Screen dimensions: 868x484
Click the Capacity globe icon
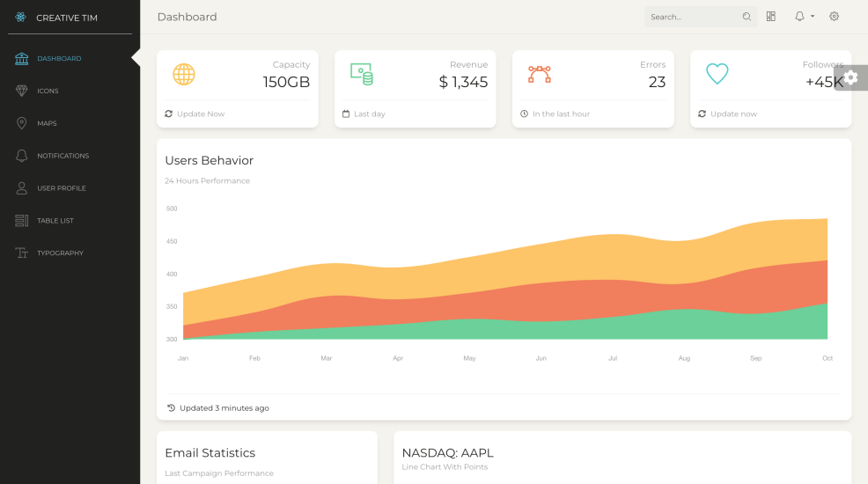click(183, 75)
